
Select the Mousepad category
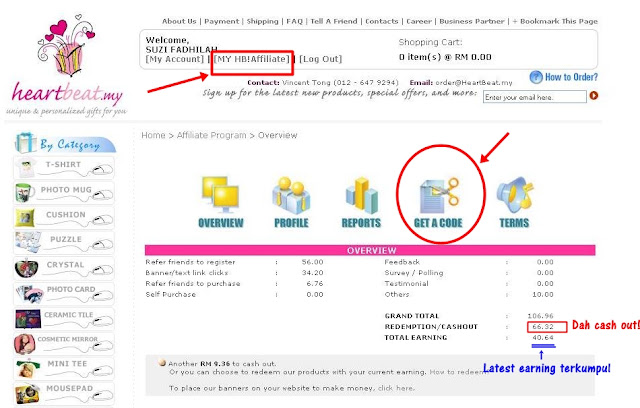pyautogui.click(x=64, y=393)
